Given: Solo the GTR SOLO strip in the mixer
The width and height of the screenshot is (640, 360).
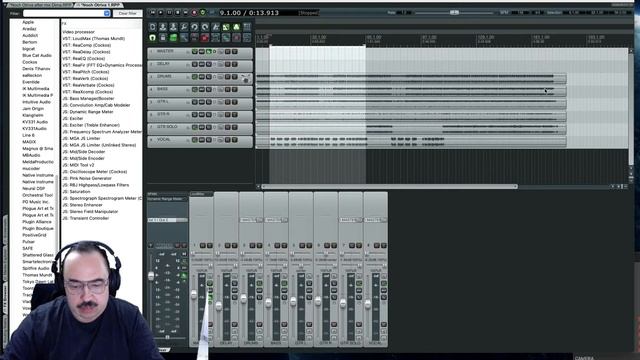Looking at the screenshot, I should (x=359, y=245).
